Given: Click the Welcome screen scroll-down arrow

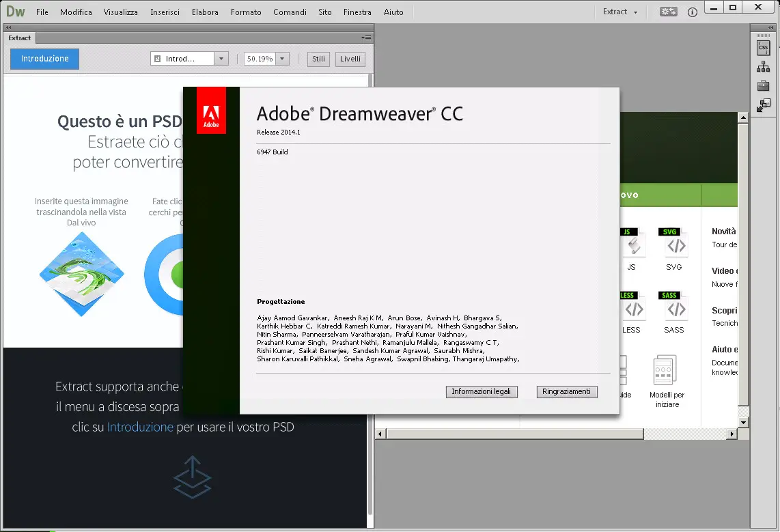Looking at the screenshot, I should 743,423.
